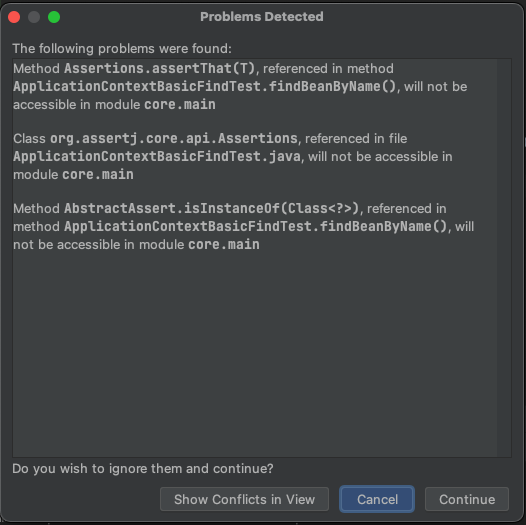
Task: Click core.main in the second problem entry
Action: (x=98, y=175)
